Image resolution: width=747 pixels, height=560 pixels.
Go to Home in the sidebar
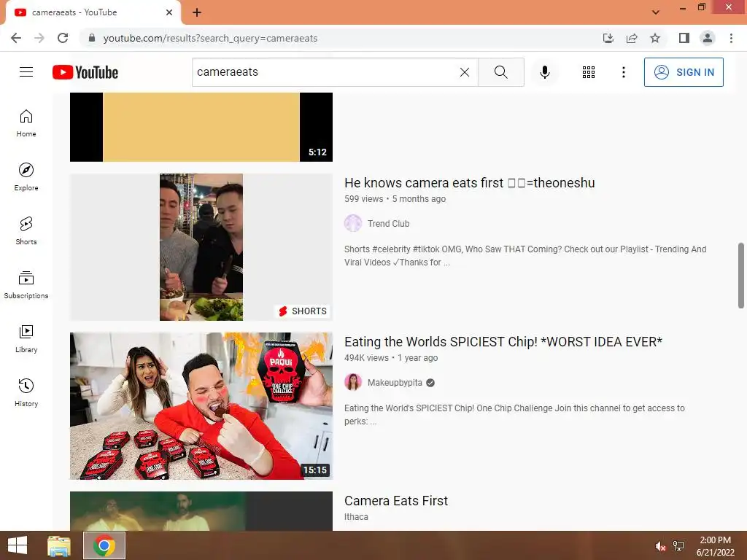coord(26,123)
